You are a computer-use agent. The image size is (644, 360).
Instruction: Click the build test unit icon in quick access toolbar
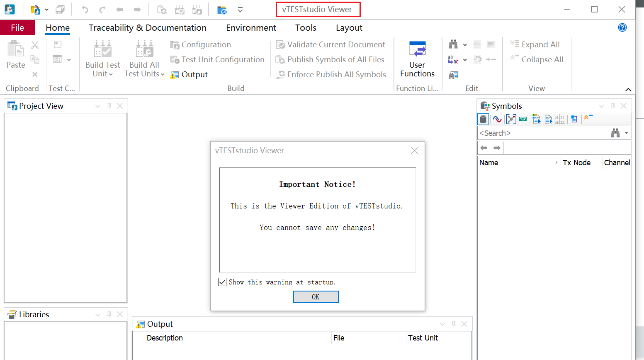tap(180, 10)
